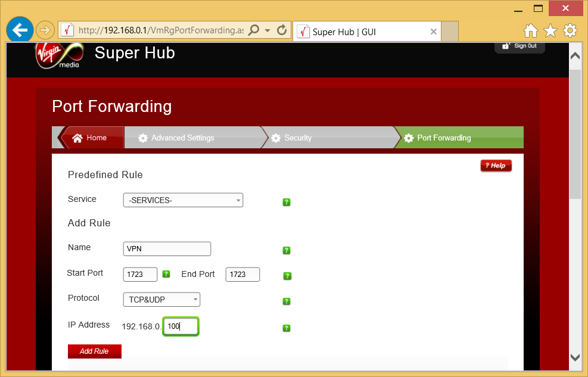Select the Port Forwarding breadcrumb
Image resolution: width=588 pixels, height=377 pixels.
pos(459,138)
